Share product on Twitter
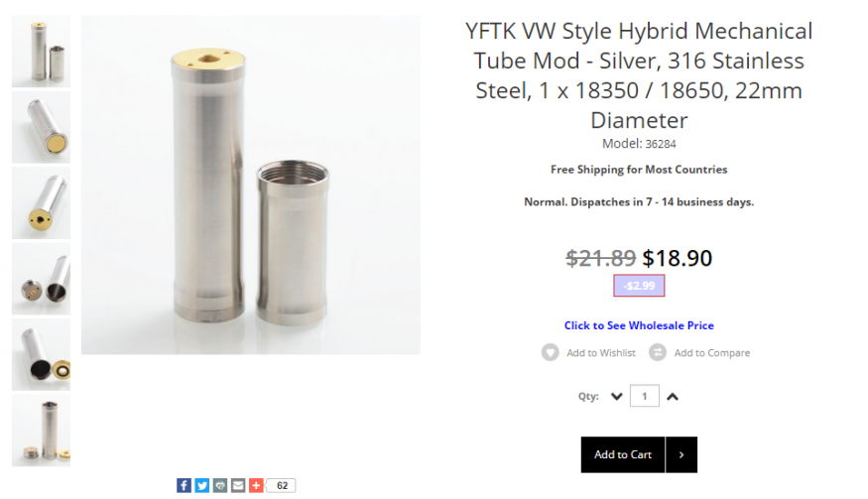 [202, 486]
